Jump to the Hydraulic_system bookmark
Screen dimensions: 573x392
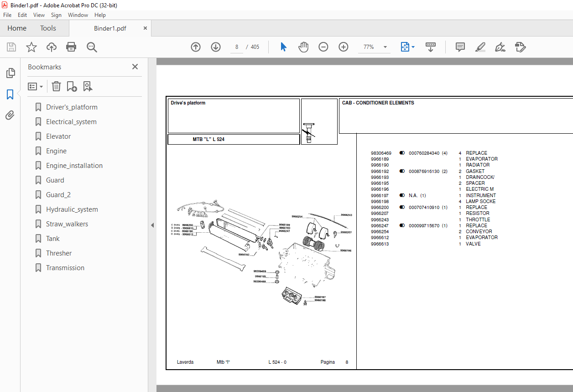click(x=72, y=209)
